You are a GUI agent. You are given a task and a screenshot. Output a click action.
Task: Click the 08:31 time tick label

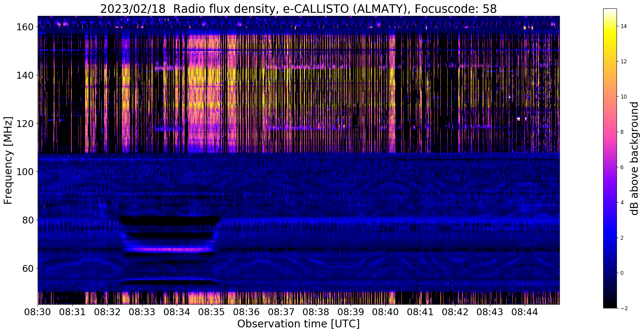(x=73, y=312)
